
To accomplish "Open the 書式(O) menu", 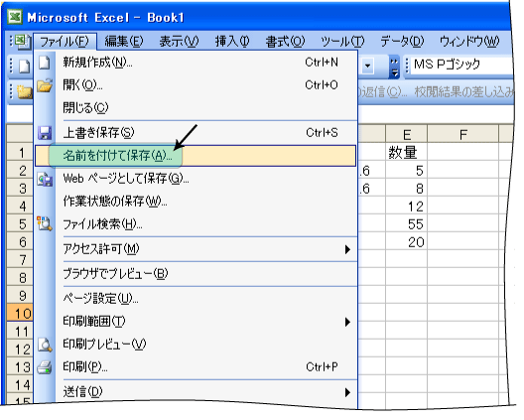I will (285, 42).
